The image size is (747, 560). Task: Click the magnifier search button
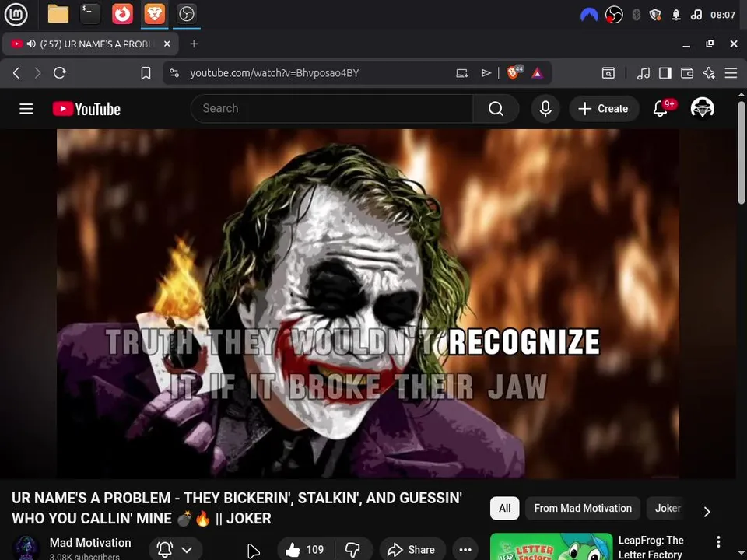point(496,109)
